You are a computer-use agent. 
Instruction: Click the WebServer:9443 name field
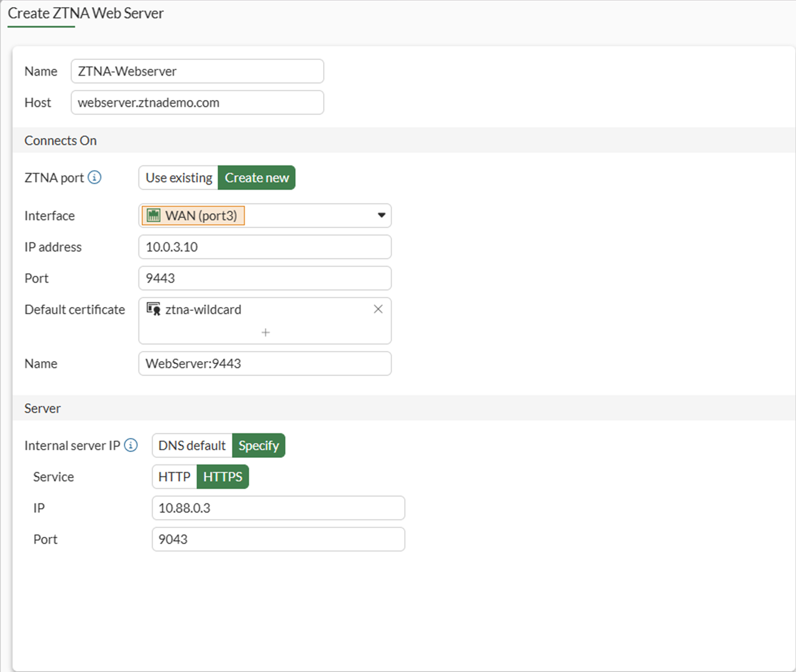[x=265, y=364]
